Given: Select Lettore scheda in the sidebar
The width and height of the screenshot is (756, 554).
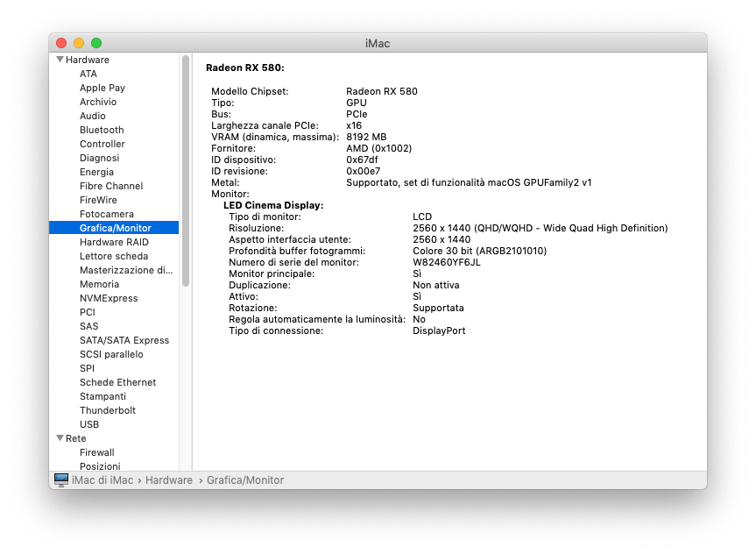Looking at the screenshot, I should click(x=114, y=256).
